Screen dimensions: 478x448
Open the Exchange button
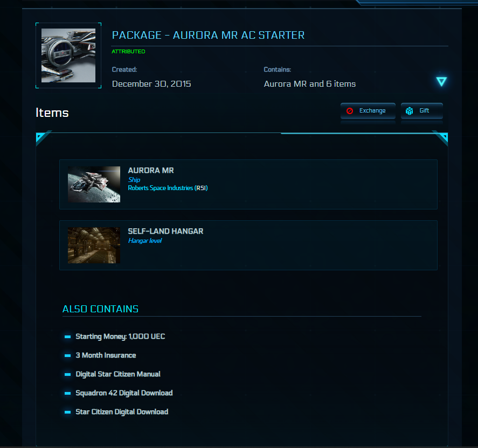(x=368, y=111)
